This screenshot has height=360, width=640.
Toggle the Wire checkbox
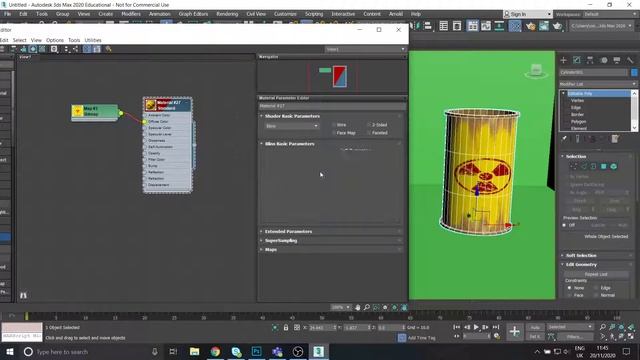334,125
